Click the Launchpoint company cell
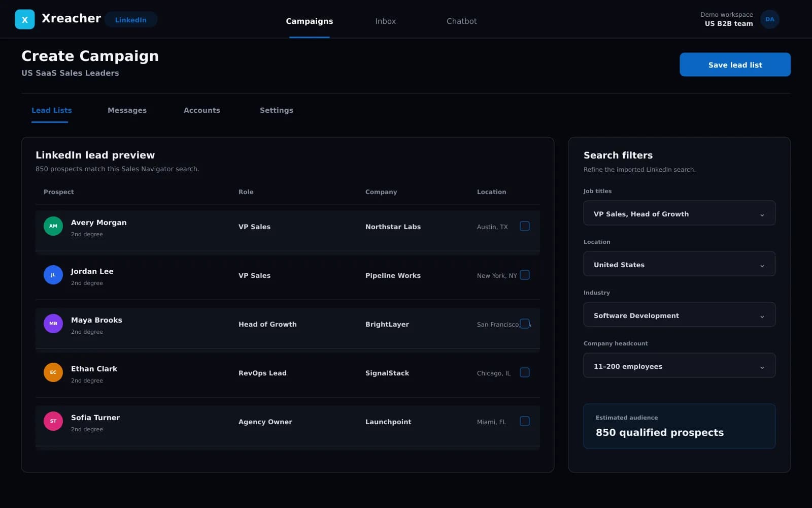 click(x=389, y=422)
